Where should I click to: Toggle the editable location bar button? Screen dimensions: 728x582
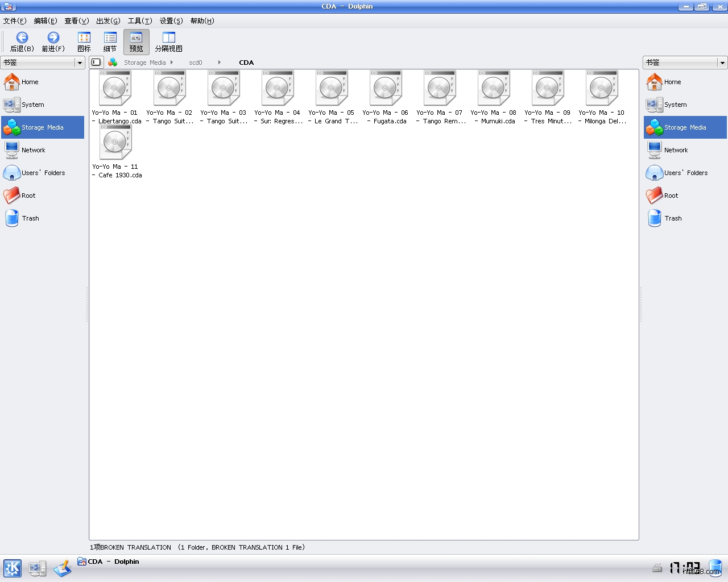click(x=96, y=63)
